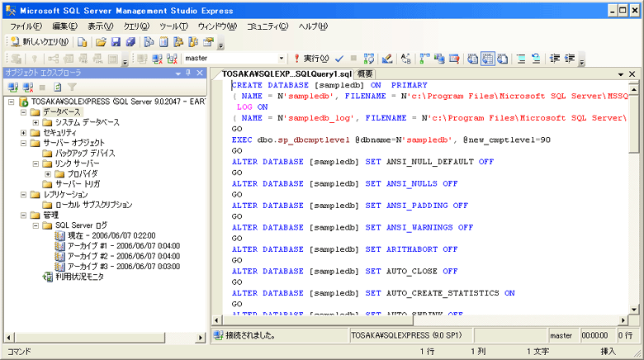Close the SQLQuery1.sql document tab
The image size is (644, 360).
(632, 74)
